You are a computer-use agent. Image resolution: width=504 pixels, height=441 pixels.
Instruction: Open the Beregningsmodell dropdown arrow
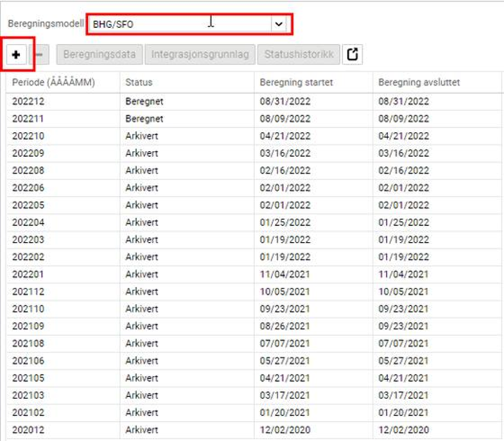tap(279, 24)
